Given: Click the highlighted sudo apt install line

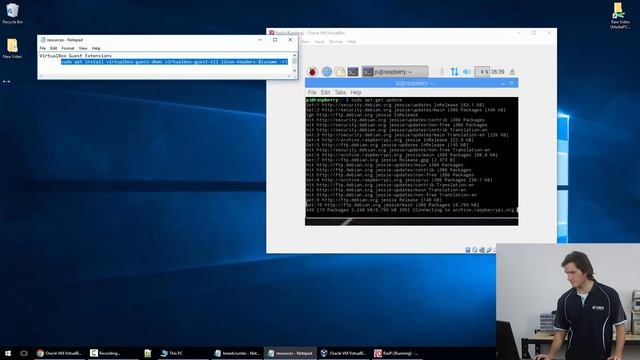Looking at the screenshot, I should click(x=174, y=62).
